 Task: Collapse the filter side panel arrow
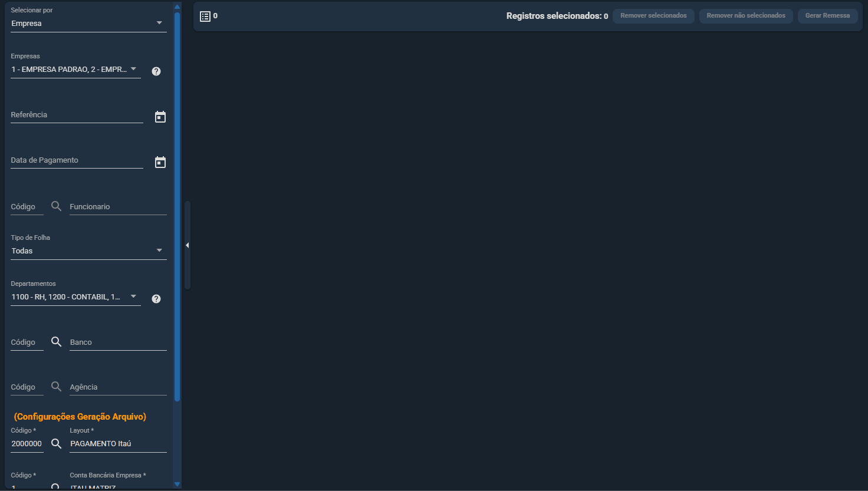[188, 245]
